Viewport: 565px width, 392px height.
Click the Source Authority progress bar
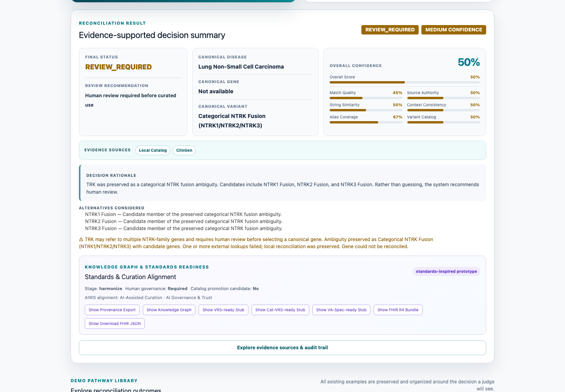point(443,98)
